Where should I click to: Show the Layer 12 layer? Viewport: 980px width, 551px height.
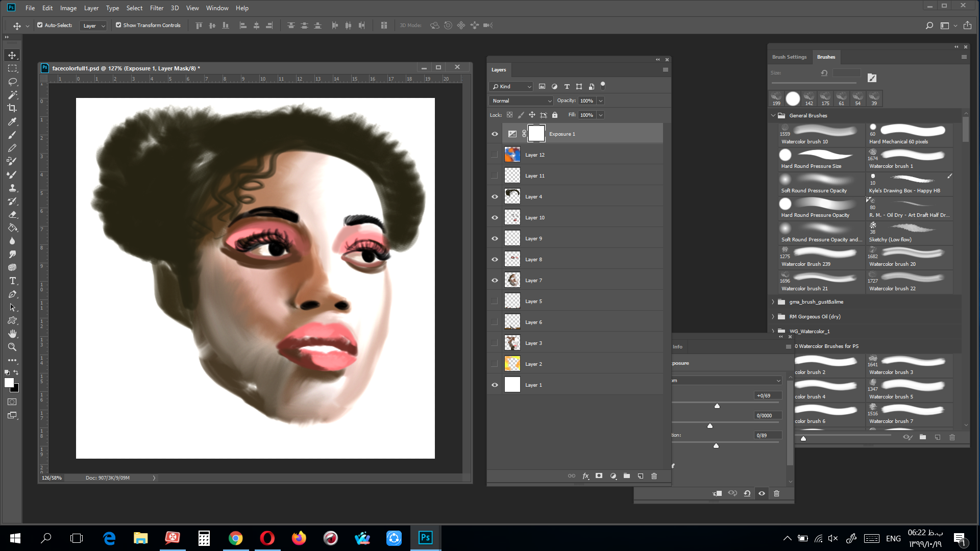point(495,155)
